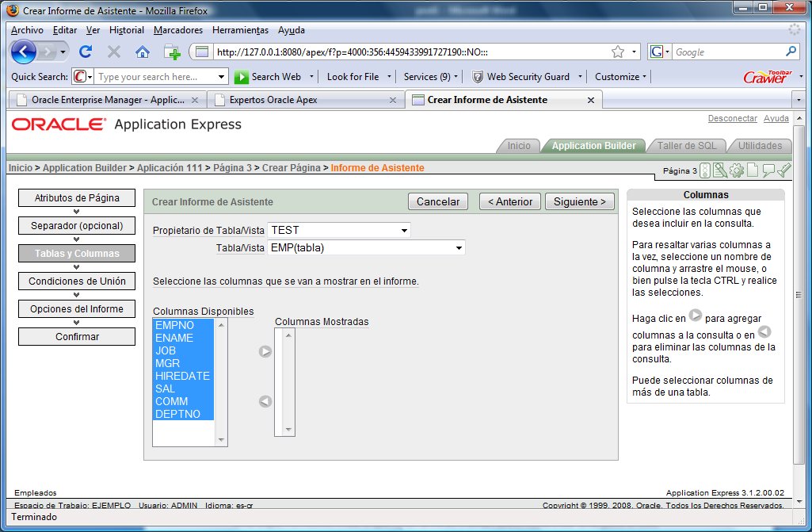The image size is (812, 532).
Task: Click the Condiciones de Unión step
Action: [77, 281]
